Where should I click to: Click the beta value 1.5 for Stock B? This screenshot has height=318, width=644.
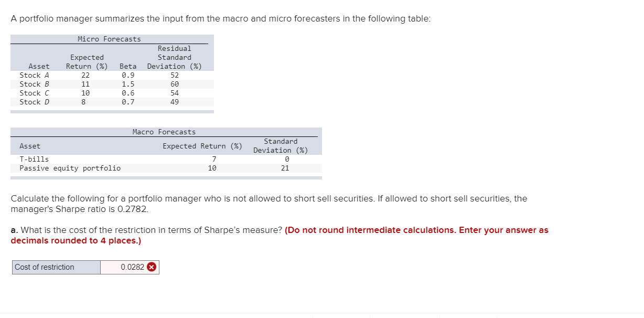pyautogui.click(x=127, y=84)
